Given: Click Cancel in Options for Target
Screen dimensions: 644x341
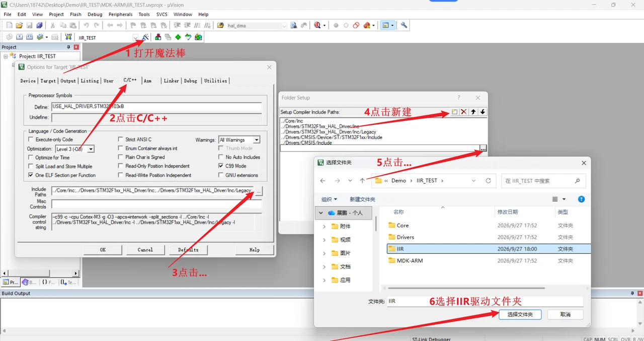Looking at the screenshot, I should coord(145,249).
